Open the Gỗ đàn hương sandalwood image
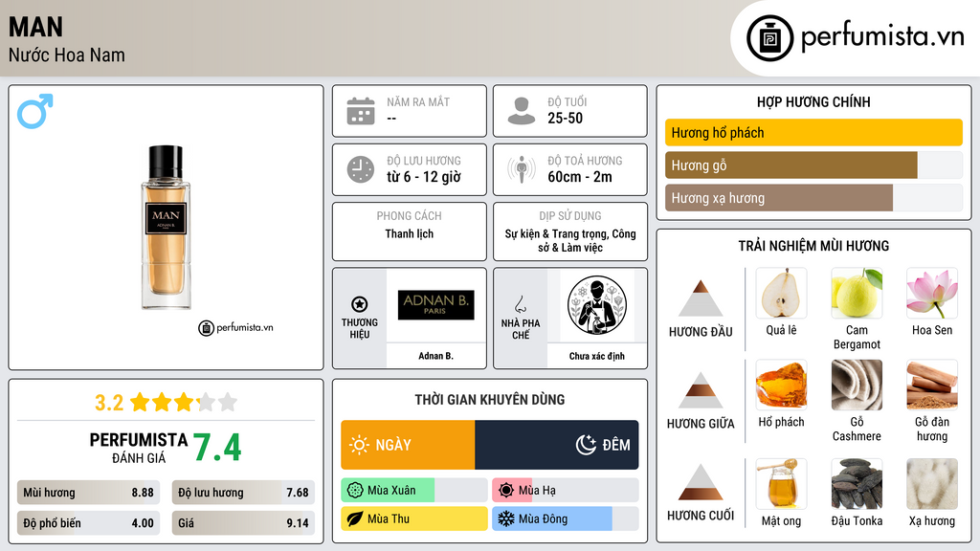980x551 pixels. pos(932,385)
